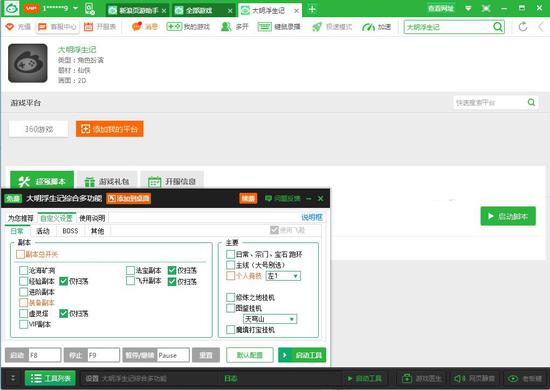Open 问题反馈 feedback icon
Image resolution: width=550 pixels, height=390 pixels.
(268, 199)
